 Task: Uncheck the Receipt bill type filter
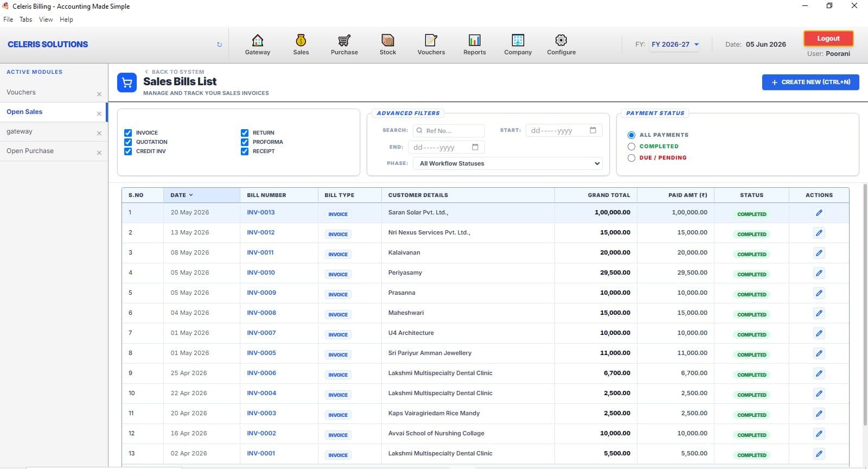[x=245, y=151]
